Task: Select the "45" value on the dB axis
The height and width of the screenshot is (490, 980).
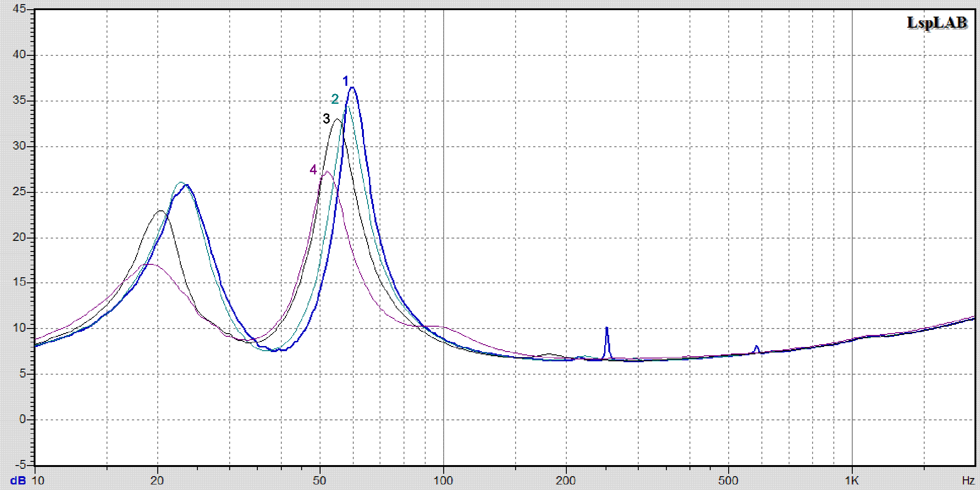Action: pos(19,9)
